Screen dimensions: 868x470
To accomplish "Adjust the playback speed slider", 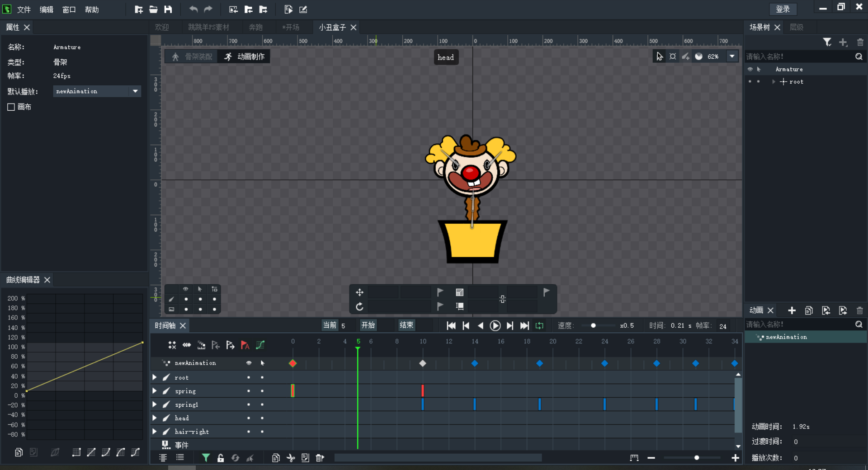I will point(593,325).
